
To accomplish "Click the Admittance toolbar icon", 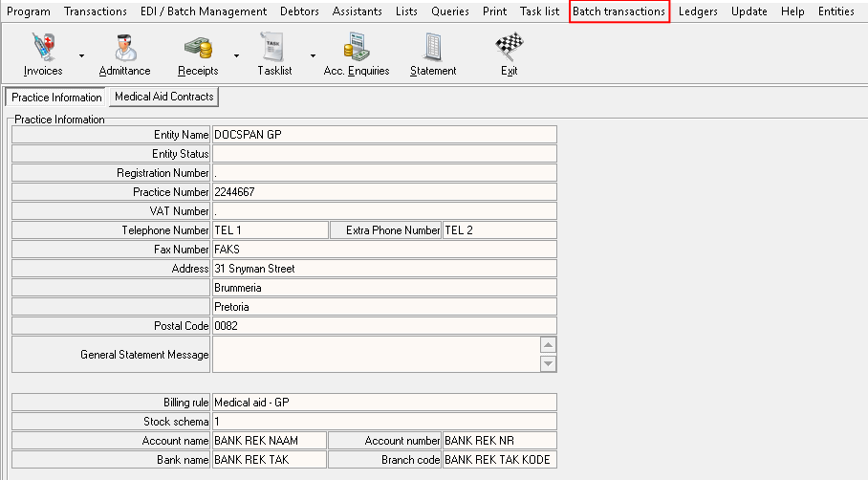I will click(124, 54).
